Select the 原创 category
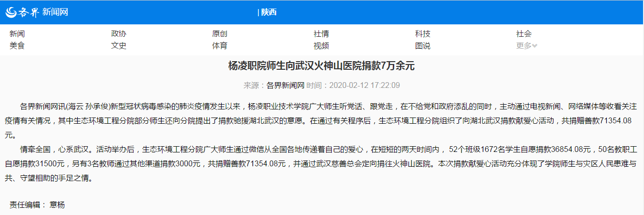 [220, 34]
